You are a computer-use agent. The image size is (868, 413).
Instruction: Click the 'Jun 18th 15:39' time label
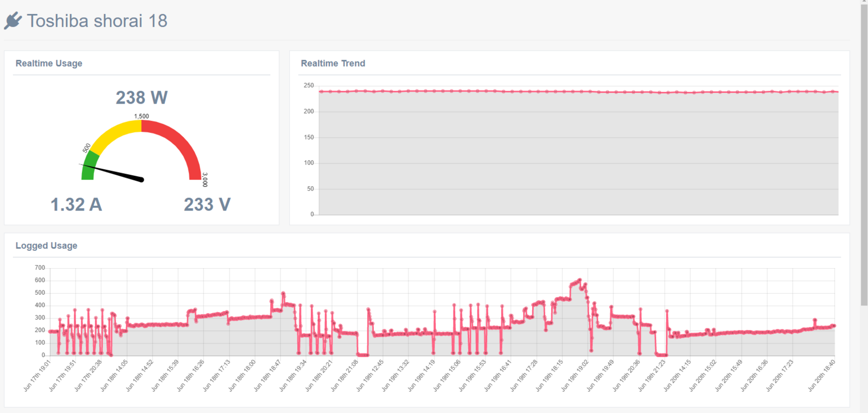(165, 375)
